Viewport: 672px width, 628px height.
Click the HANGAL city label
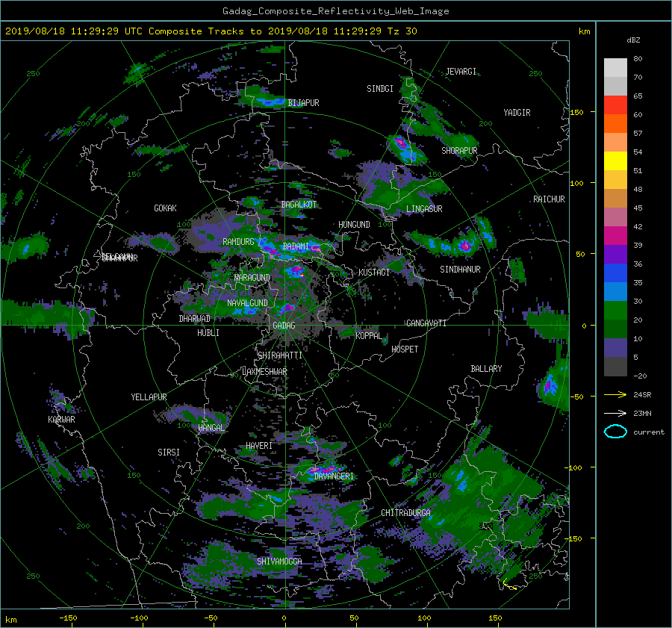pyautogui.click(x=211, y=428)
